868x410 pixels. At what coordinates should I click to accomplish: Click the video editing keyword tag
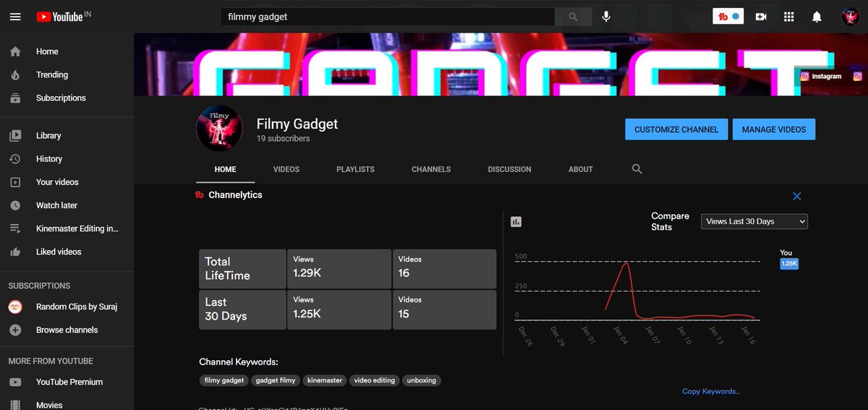click(374, 380)
